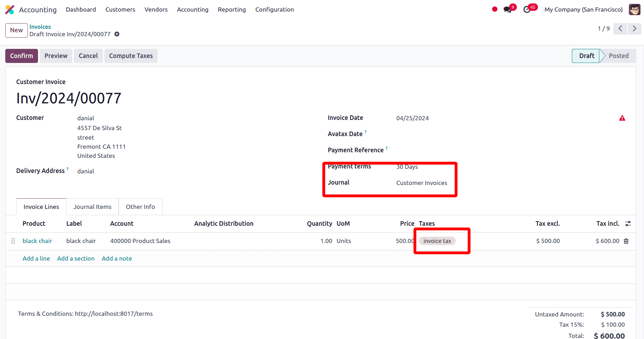This screenshot has width=644, height=339.
Task: Click the Delivery Address help question mark
Action: click(x=68, y=169)
